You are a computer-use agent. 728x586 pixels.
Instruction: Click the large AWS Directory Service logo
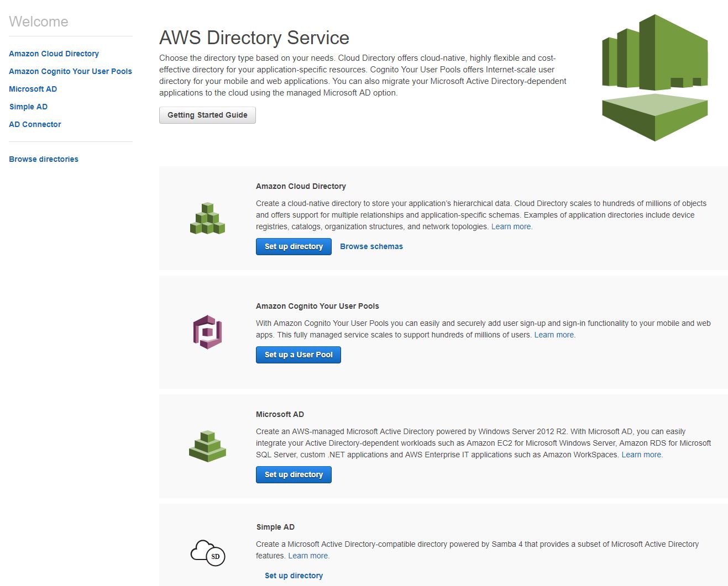654,78
